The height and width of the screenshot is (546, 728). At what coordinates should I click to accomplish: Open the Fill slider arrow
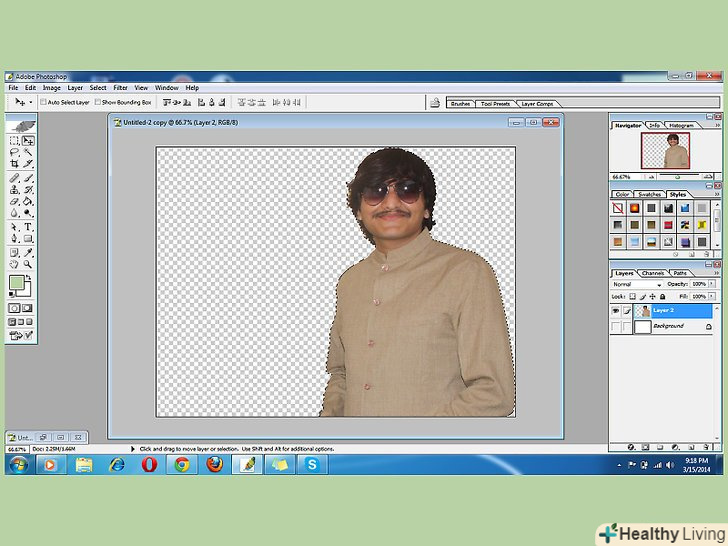pos(712,296)
